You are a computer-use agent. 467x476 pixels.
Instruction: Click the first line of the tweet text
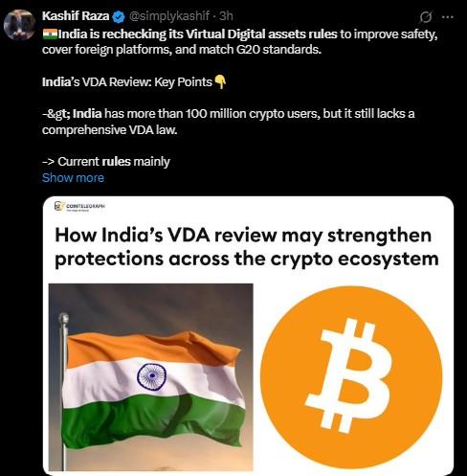coord(240,34)
